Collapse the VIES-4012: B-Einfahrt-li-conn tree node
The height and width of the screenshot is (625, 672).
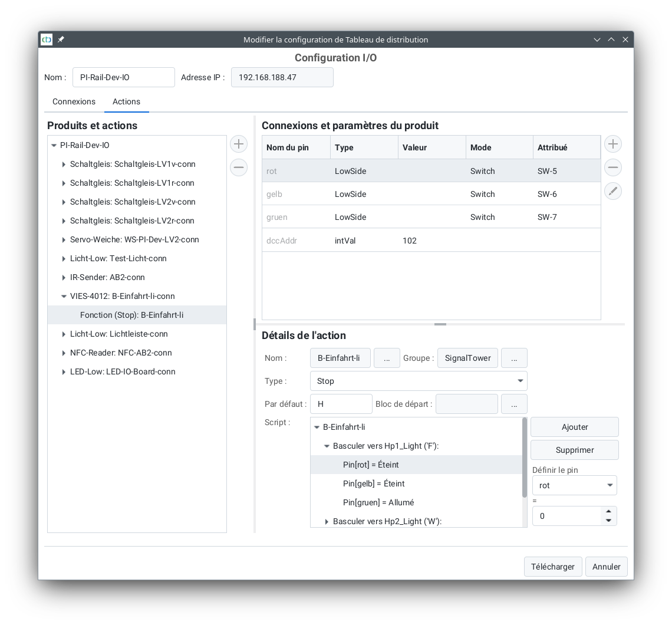tap(64, 296)
